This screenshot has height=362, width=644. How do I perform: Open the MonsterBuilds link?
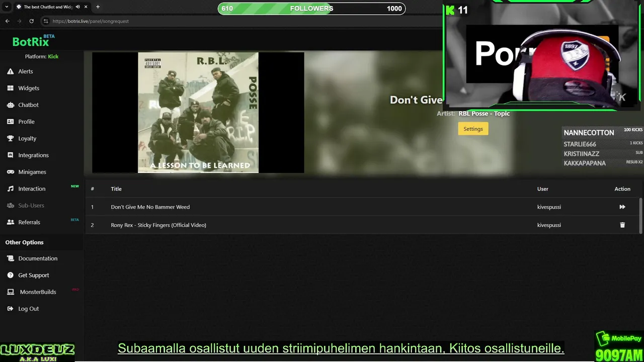(x=38, y=292)
